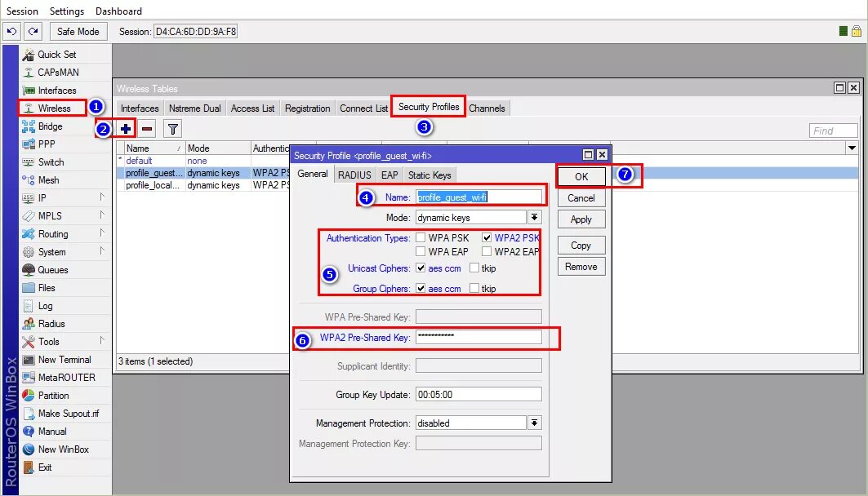Open Radius in the sidebar
The image size is (868, 496).
tap(51, 324)
